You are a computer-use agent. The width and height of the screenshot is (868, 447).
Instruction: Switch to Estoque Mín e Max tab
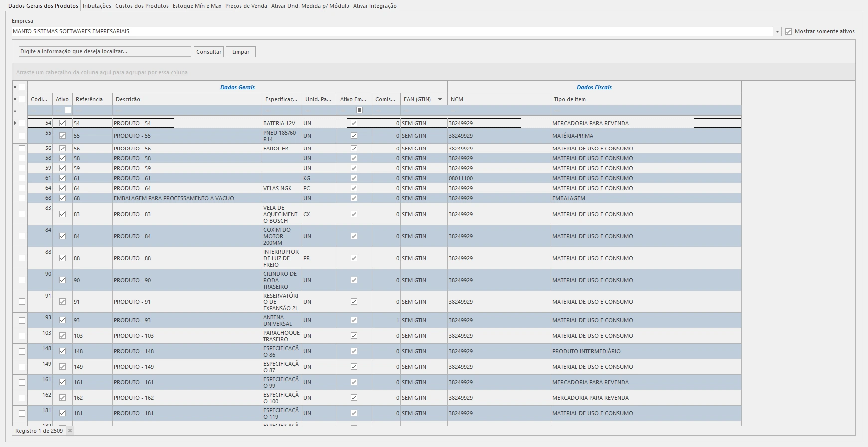(197, 6)
